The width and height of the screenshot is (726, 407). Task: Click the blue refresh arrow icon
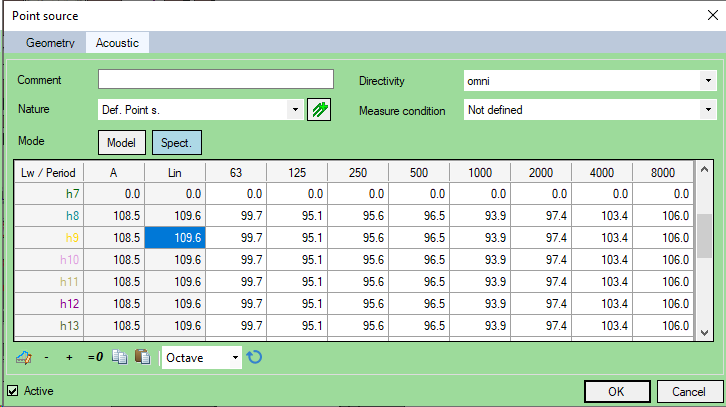tap(255, 357)
